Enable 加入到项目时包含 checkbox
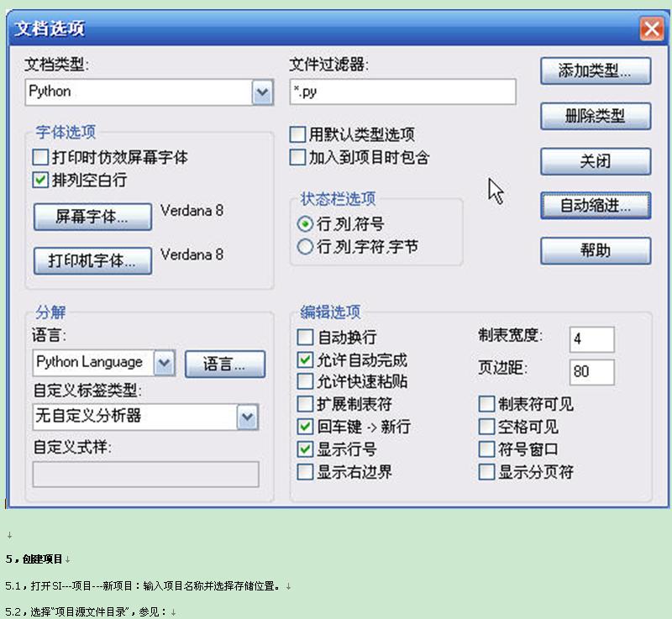Image resolution: width=672 pixels, height=619 pixels. point(297,157)
